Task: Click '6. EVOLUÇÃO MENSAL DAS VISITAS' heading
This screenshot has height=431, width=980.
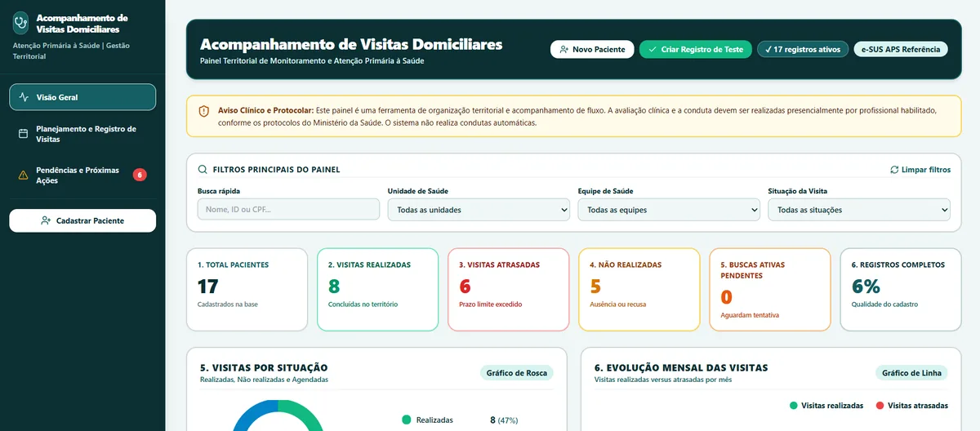Action: 681,368
